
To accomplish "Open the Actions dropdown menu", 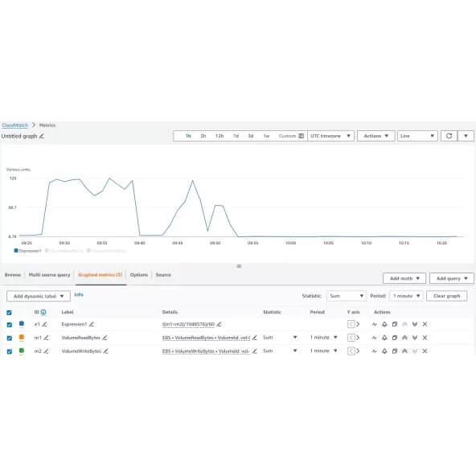I will (x=375, y=136).
